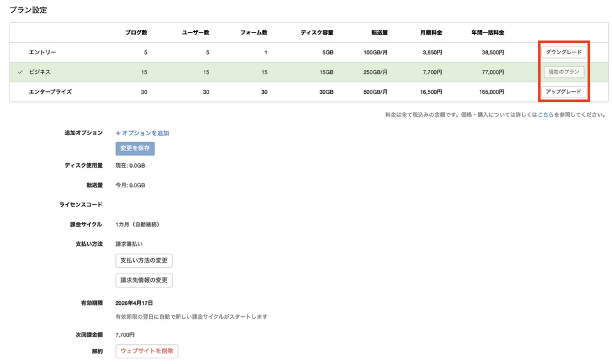Image resolution: width=612 pixels, height=364 pixels.
Task: Click the ブログ数 column header
Action: (136, 33)
